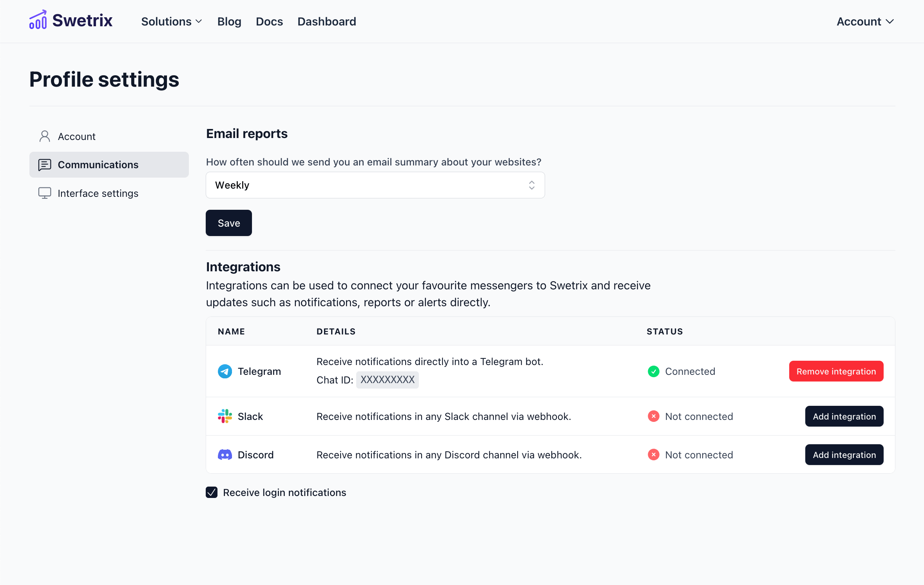Click the Slack integration icon
Image resolution: width=924 pixels, height=585 pixels.
coord(224,416)
